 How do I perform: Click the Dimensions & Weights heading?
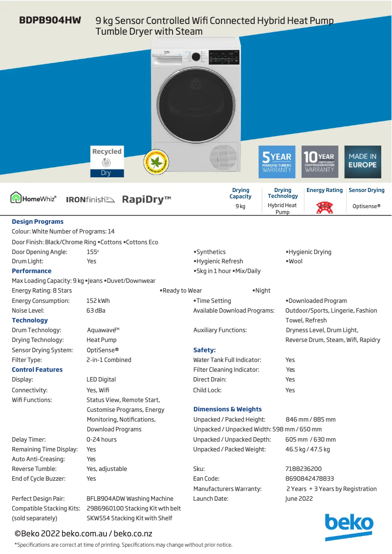click(x=227, y=409)
